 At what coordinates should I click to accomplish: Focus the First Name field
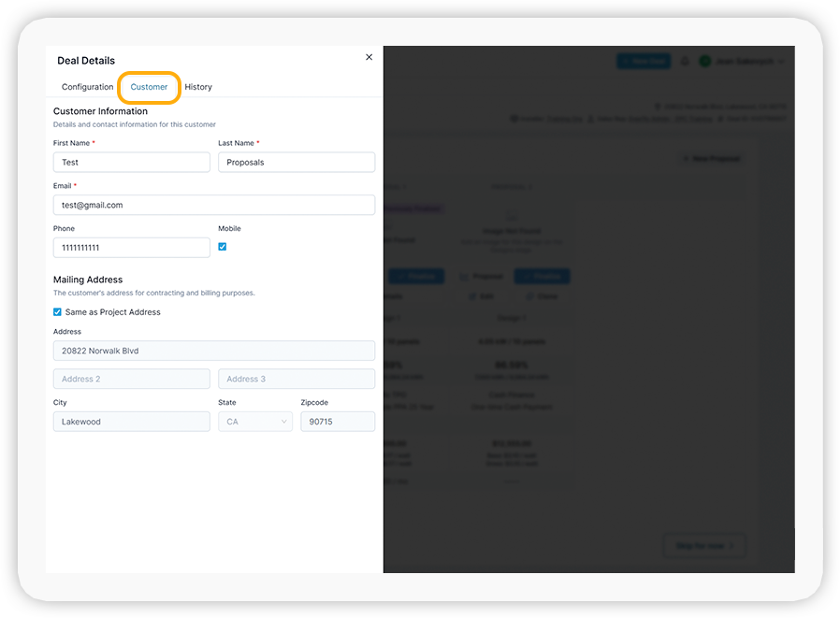132,163
